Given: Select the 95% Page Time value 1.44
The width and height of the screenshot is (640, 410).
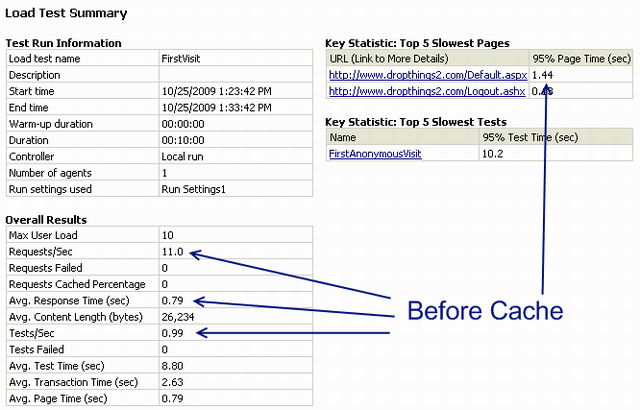Looking at the screenshot, I should pyautogui.click(x=542, y=75).
